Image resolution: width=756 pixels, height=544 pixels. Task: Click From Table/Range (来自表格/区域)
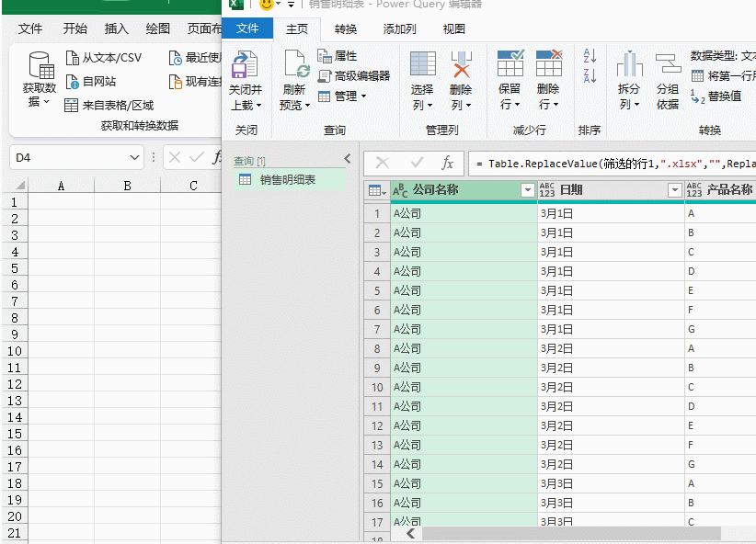pyautogui.click(x=109, y=105)
